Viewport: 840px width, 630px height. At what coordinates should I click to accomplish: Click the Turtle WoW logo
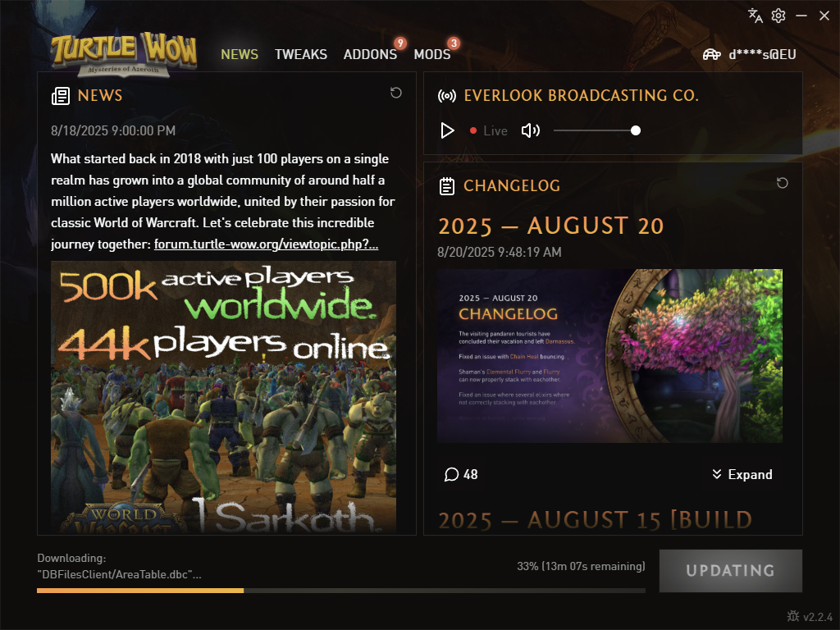pos(124,55)
